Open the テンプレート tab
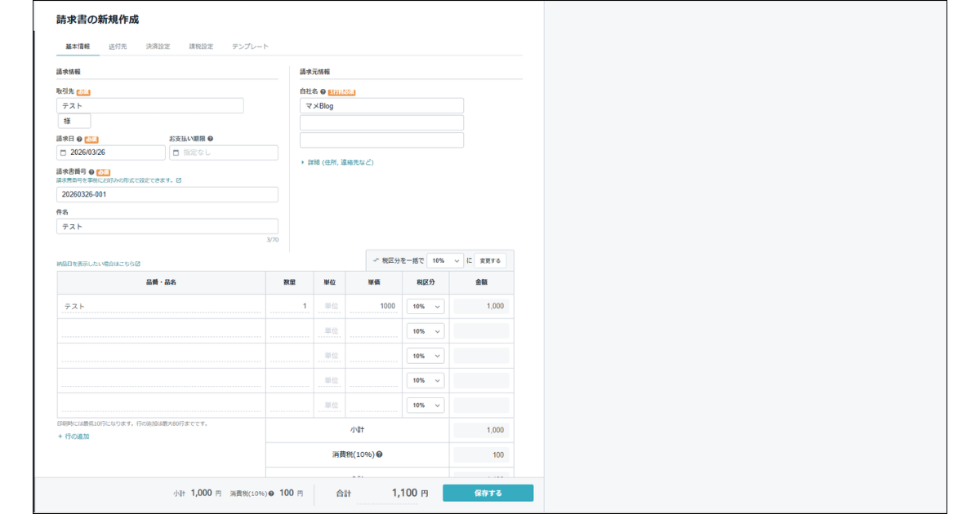This screenshot has width=980, height=514. (x=250, y=47)
